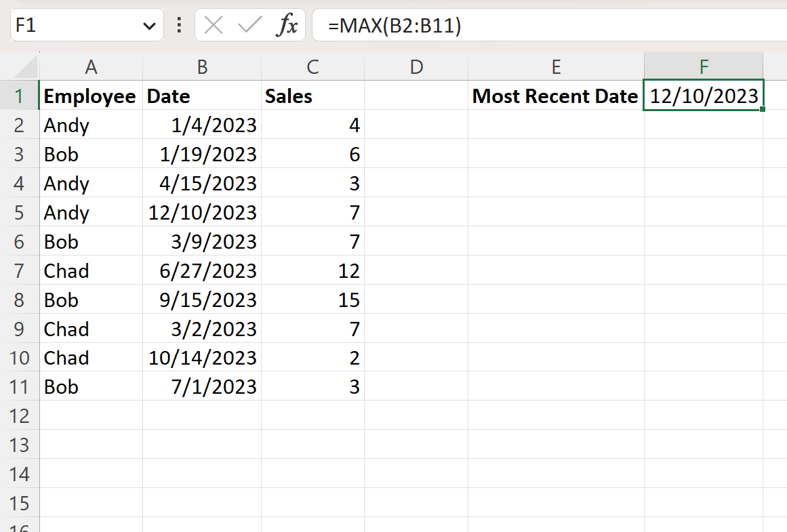This screenshot has height=532, width=787.
Task: Click the Sales header cell
Action: tap(312, 96)
